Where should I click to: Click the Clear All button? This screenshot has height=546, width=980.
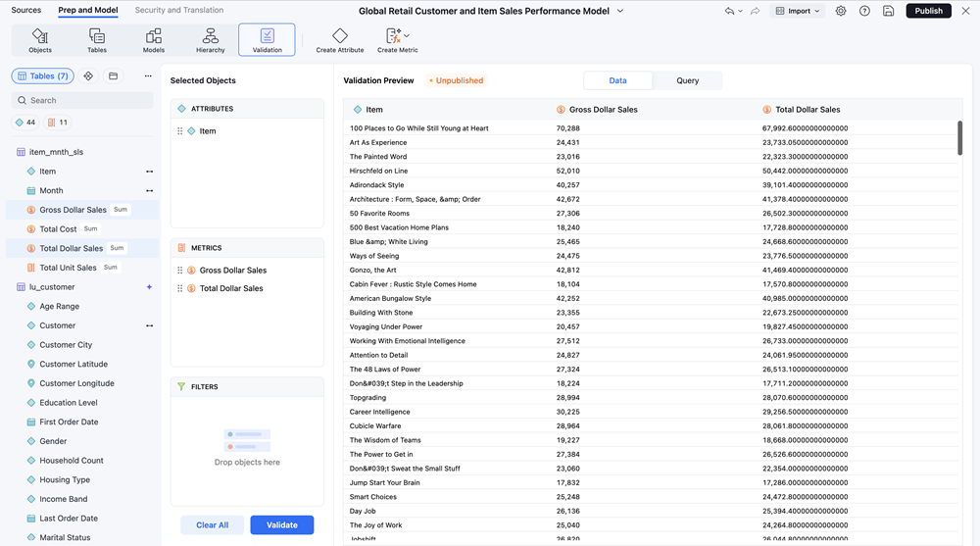pos(212,524)
